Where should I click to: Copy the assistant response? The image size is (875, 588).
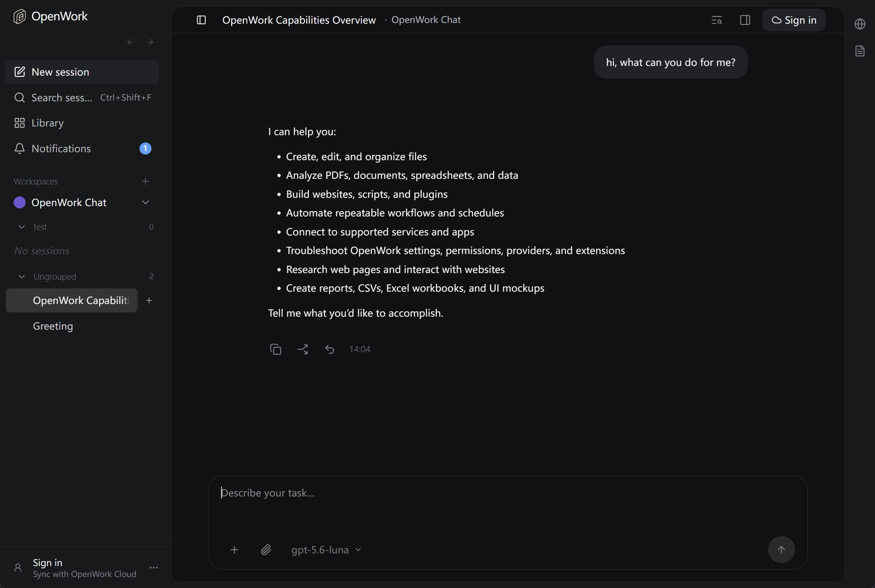[x=276, y=349]
